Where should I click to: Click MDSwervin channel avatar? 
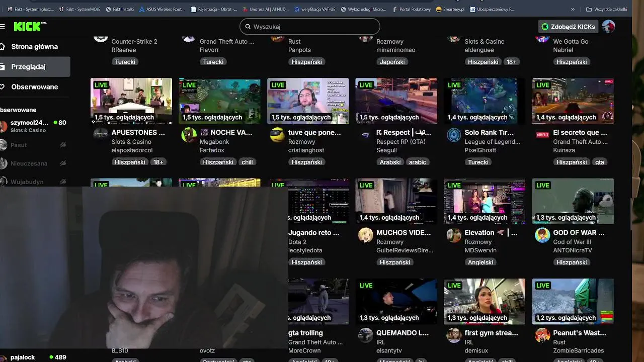454,235
